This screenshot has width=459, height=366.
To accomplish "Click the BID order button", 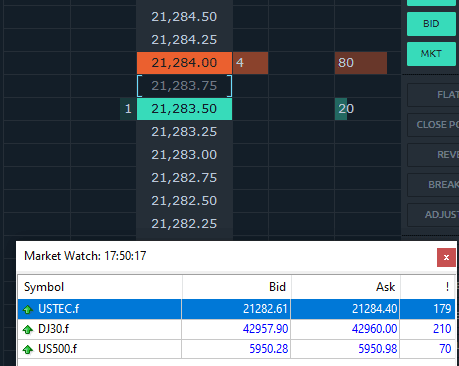I will pyautogui.click(x=431, y=24).
